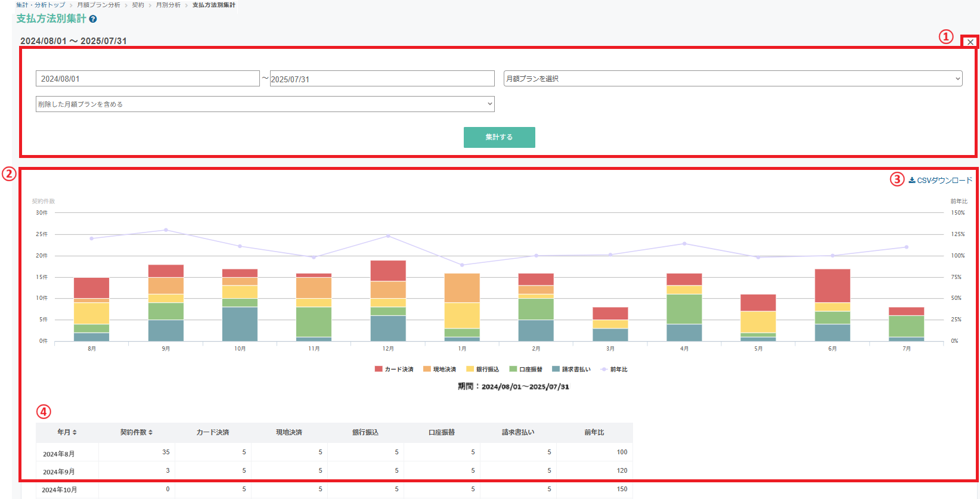Click the December stacked bar in chart

click(388, 301)
